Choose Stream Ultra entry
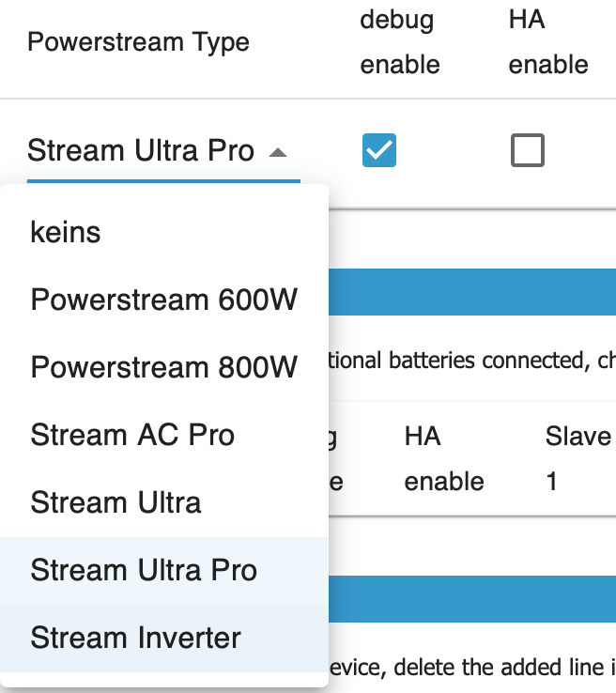This screenshot has width=616, height=693. [115, 502]
